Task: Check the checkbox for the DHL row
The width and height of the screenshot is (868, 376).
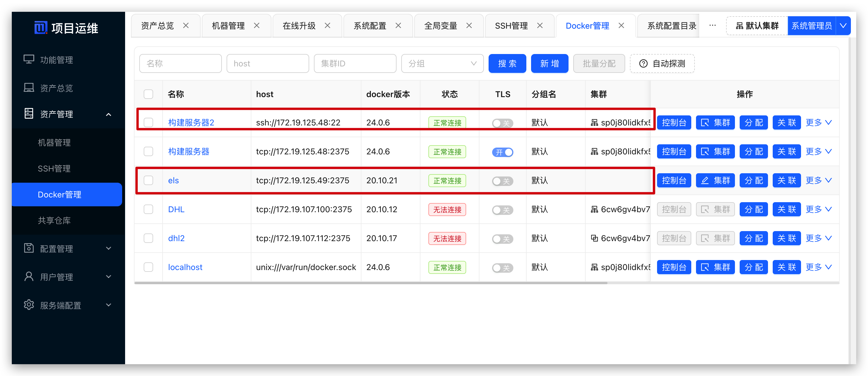Action: pos(148,210)
